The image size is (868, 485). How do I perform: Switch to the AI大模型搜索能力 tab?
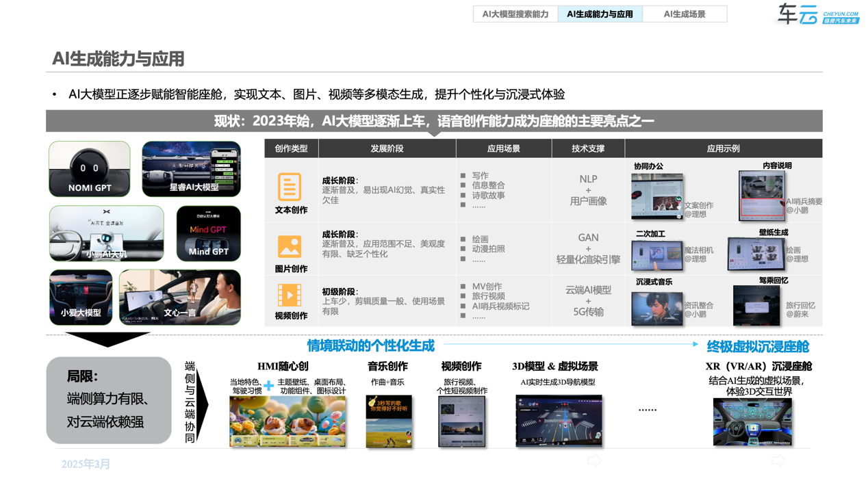(515, 14)
